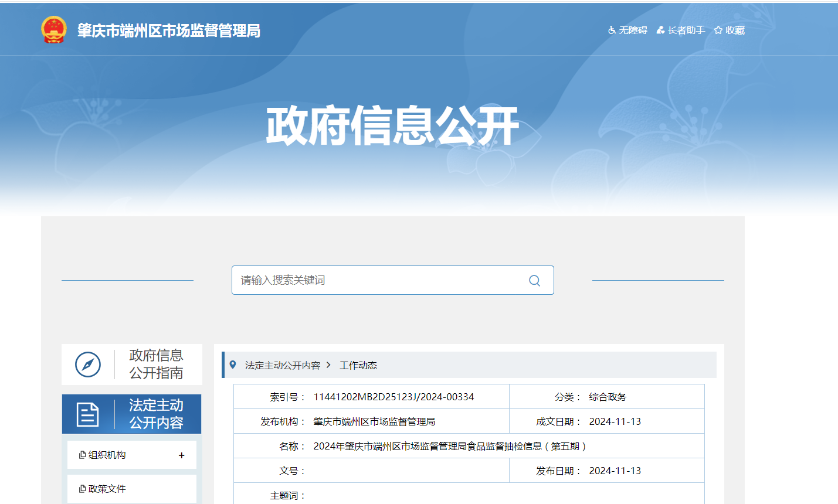Click the location pin breadcrumb icon

pyautogui.click(x=233, y=365)
